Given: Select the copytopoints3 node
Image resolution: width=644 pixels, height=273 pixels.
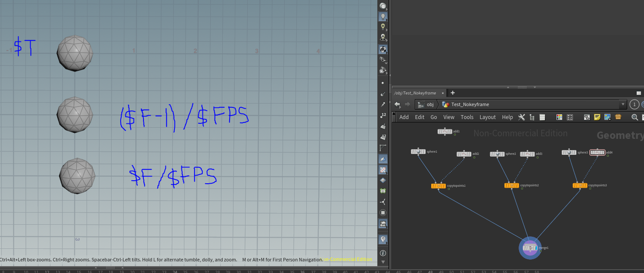Looking at the screenshot, I should (580, 185).
